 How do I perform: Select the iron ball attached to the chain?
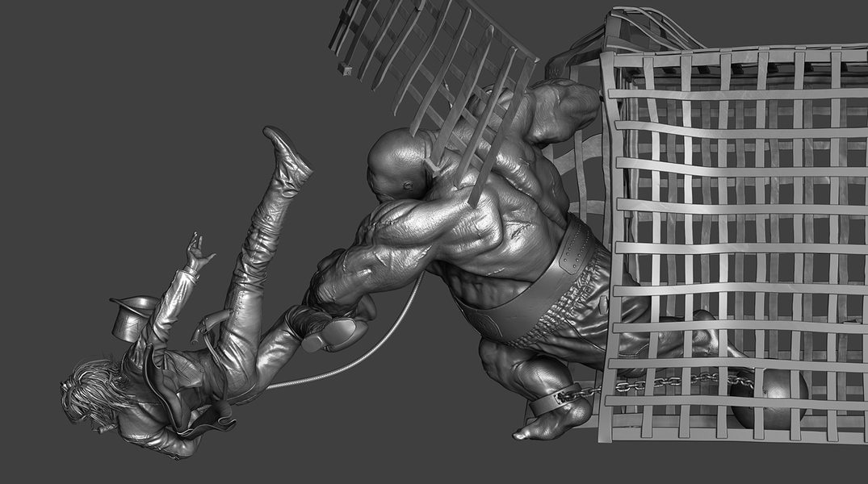[x=769, y=398]
